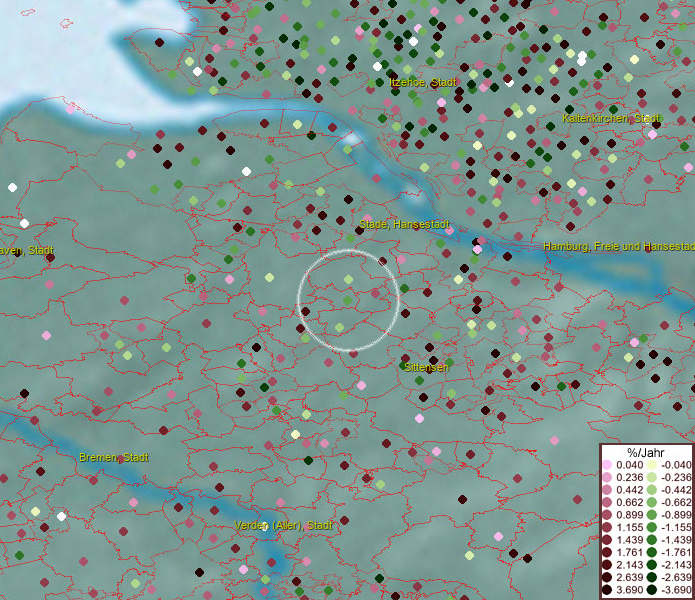The image size is (695, 600).
Task: Click the Hamburg, Freie und Hansestadt label
Action: click(x=619, y=246)
